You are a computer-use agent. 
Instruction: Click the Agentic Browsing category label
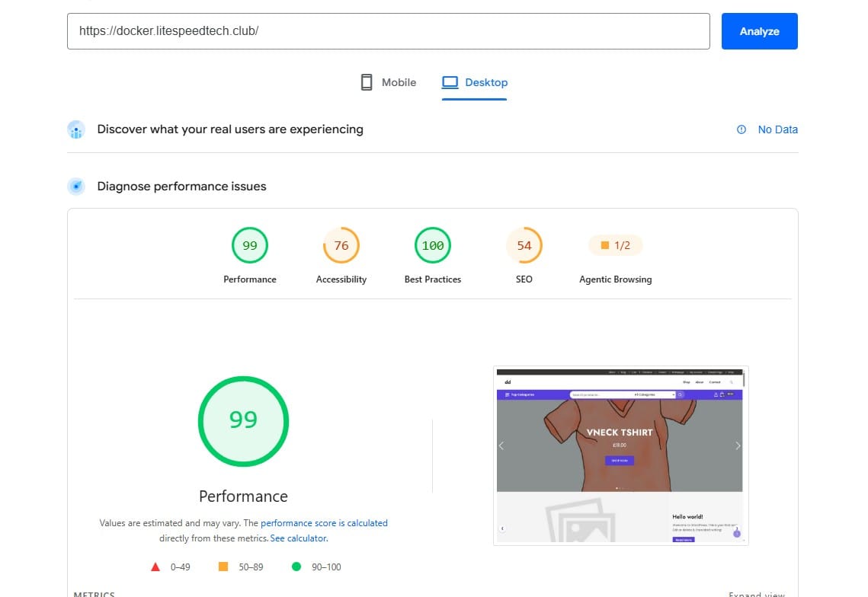click(616, 279)
